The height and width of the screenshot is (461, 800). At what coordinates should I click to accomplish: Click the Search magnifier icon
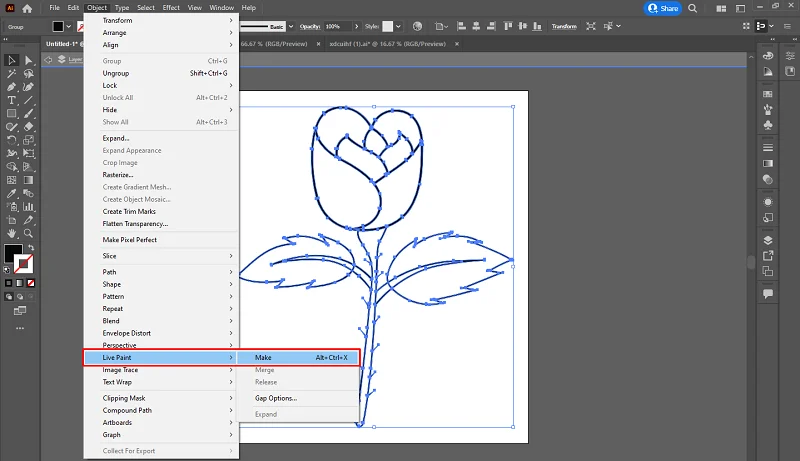692,8
